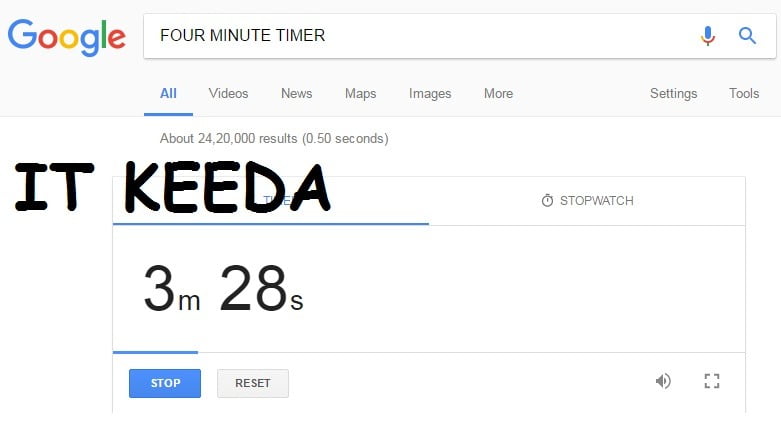Open the News results tab
The image size is (781, 434).
click(x=296, y=94)
